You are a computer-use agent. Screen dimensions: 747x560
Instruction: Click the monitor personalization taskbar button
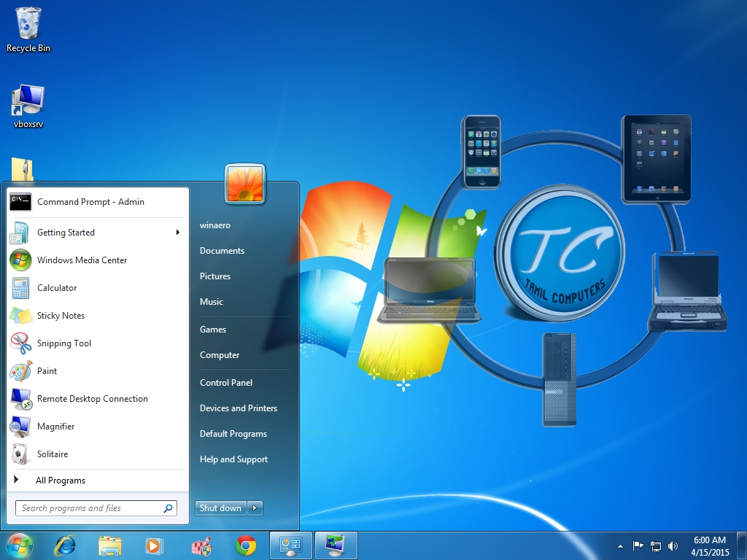click(x=336, y=545)
